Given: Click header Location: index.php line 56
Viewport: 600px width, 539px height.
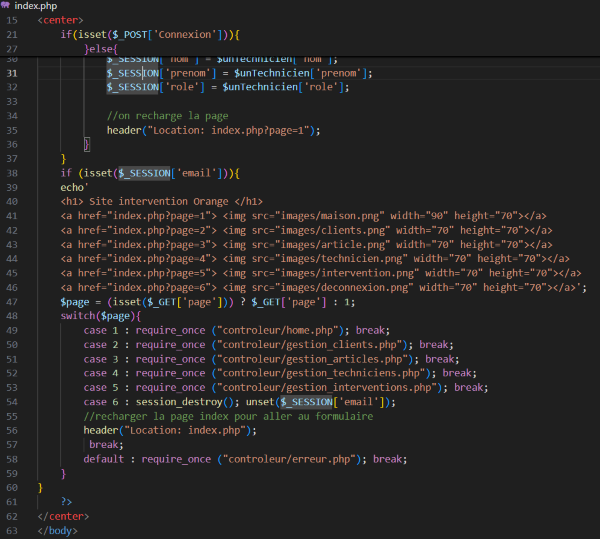Looking at the screenshot, I should (x=170, y=431).
